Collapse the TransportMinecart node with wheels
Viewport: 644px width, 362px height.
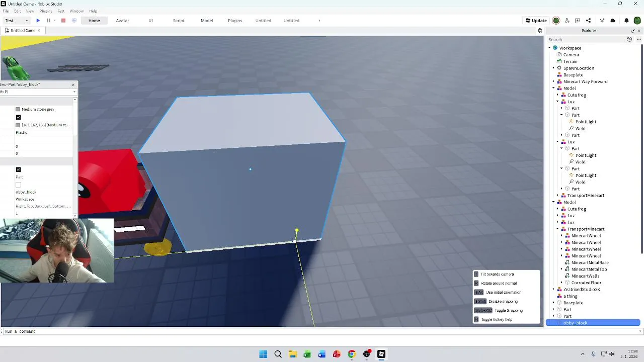tap(557, 229)
